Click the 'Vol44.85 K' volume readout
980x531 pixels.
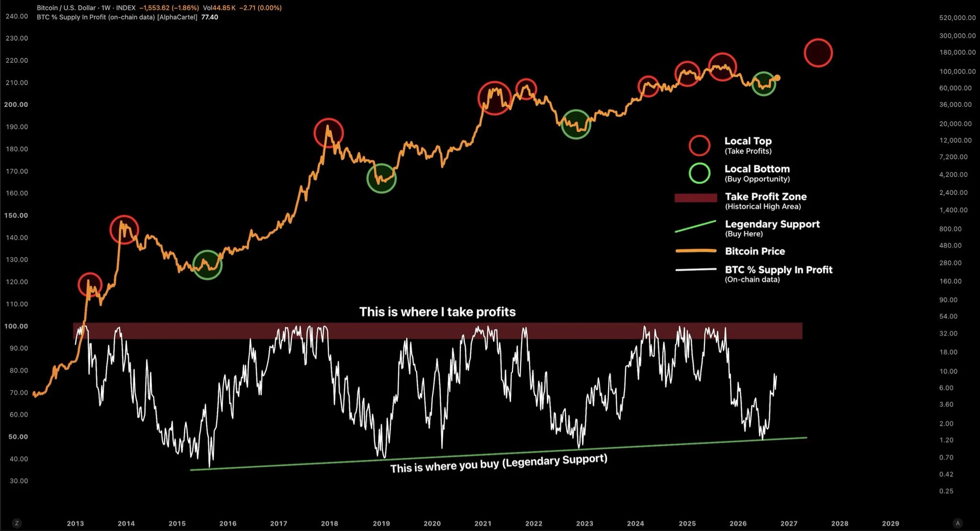coord(219,8)
